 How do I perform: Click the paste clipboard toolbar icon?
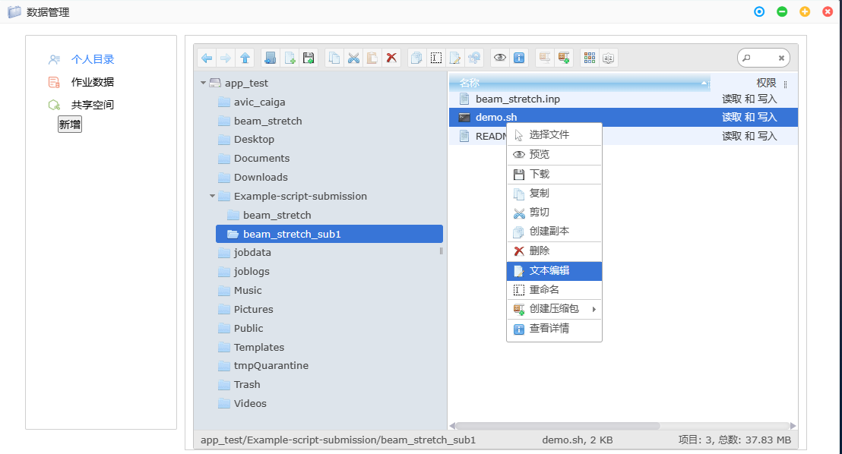372,58
